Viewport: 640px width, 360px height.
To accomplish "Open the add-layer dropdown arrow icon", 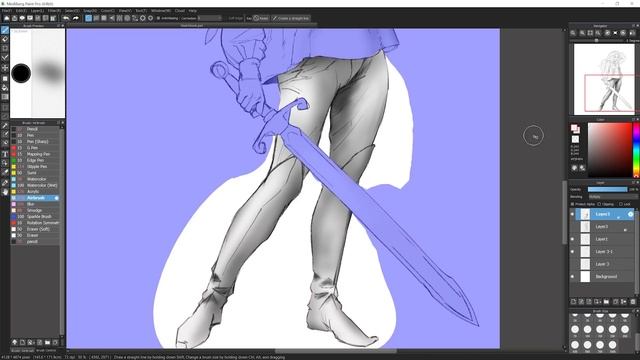I will click(598, 302).
